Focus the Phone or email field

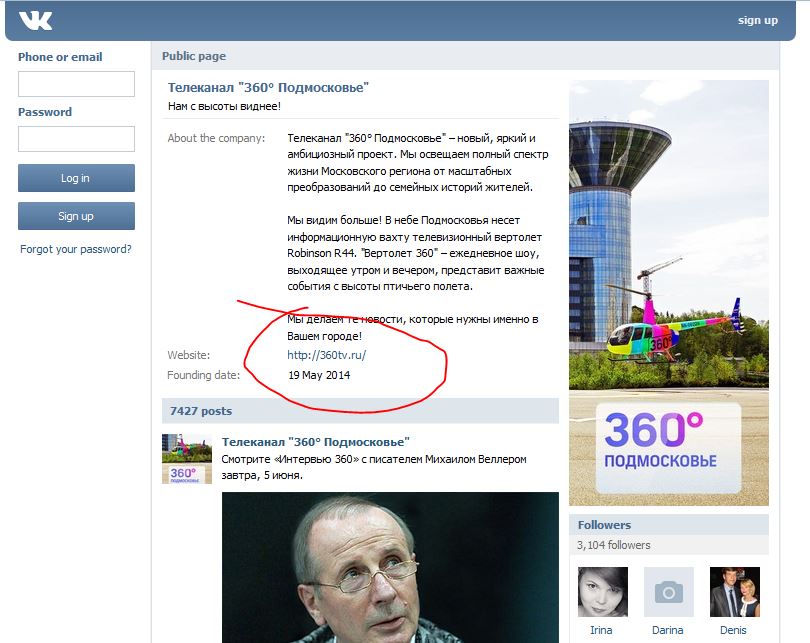coord(76,84)
